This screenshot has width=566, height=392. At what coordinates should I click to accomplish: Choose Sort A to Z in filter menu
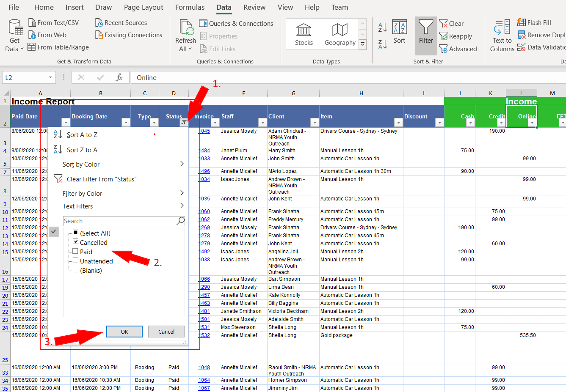point(82,134)
